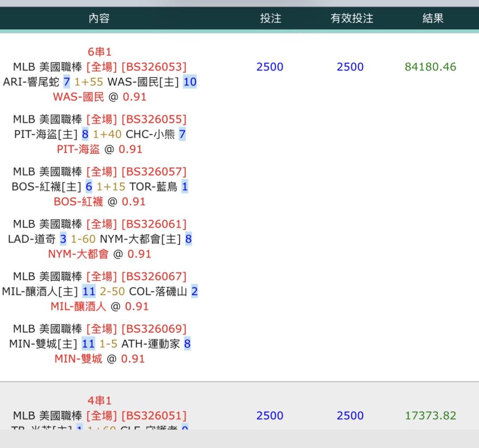Image resolution: width=479 pixels, height=448 pixels.
Task: Select the 6串1 parlay label
Action: (100, 52)
